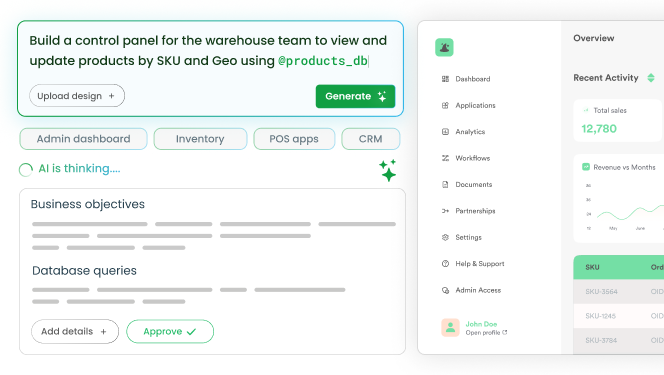
Task: Open the Partnerships menu item
Action: [x=475, y=211]
